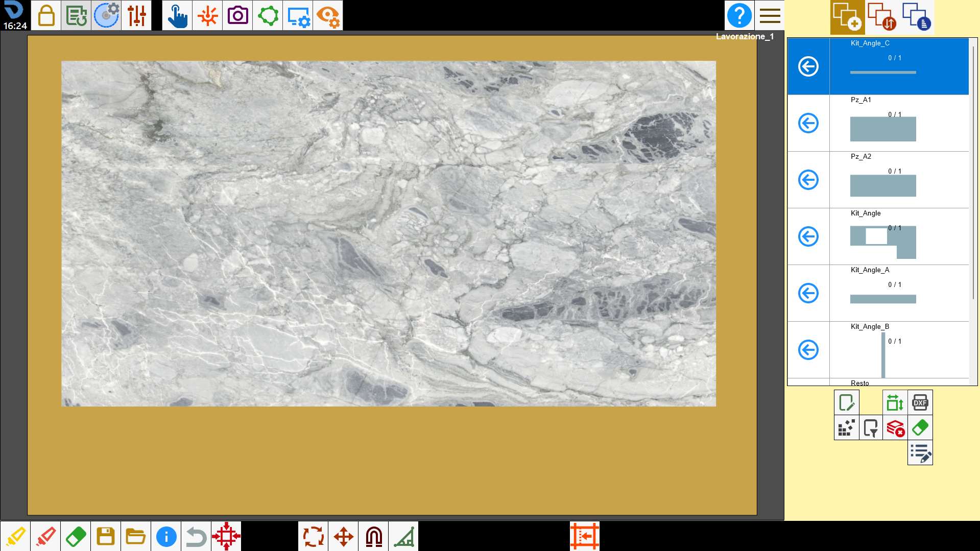
Task: Insert Kit_Angle_B using its arrow
Action: tap(808, 350)
